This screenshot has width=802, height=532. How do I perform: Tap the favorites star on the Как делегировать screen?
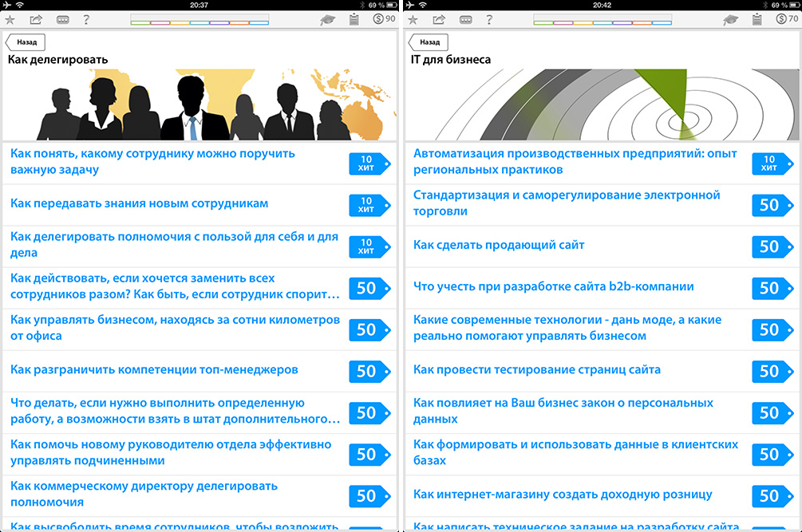click(10, 20)
